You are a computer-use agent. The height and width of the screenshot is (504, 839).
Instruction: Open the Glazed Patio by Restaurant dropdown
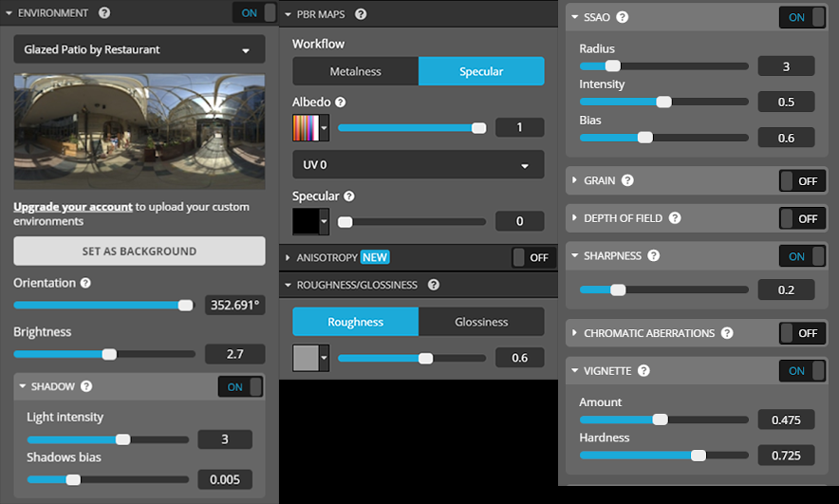pos(140,49)
